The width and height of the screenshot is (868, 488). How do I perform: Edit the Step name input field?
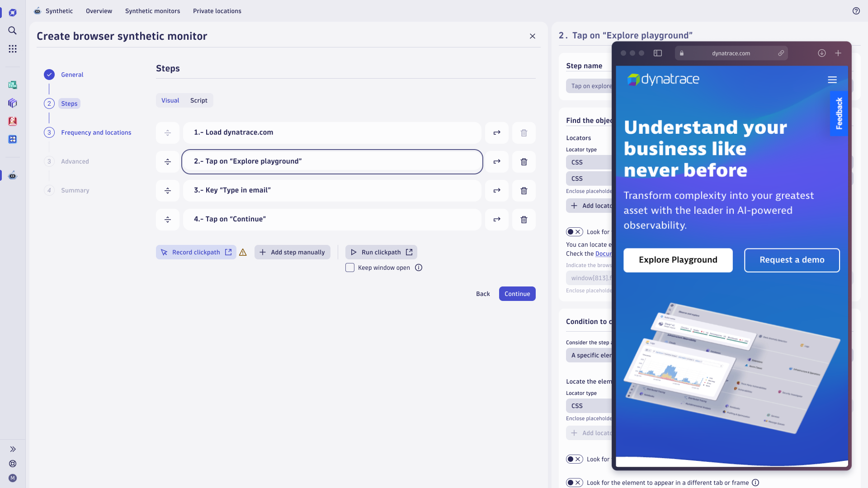(589, 86)
